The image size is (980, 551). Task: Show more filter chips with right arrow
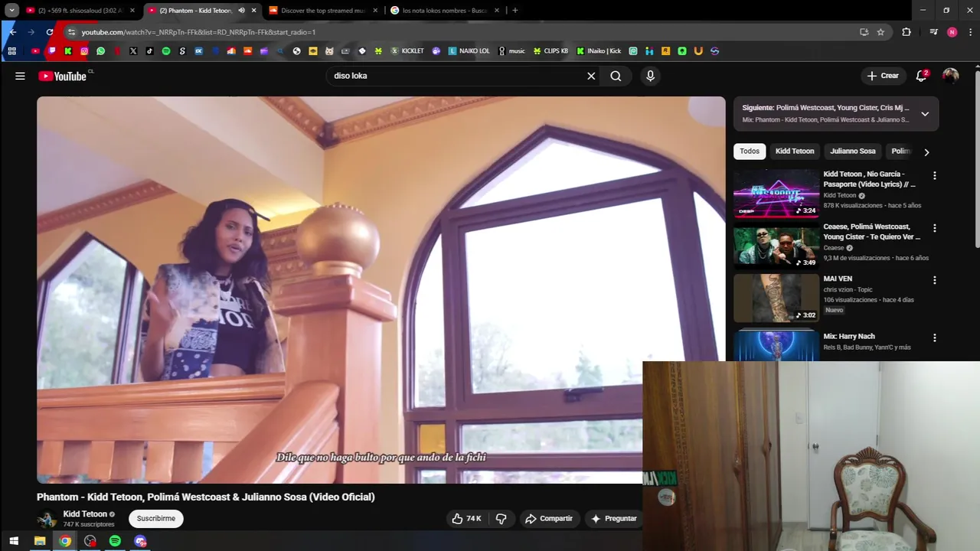click(x=926, y=152)
